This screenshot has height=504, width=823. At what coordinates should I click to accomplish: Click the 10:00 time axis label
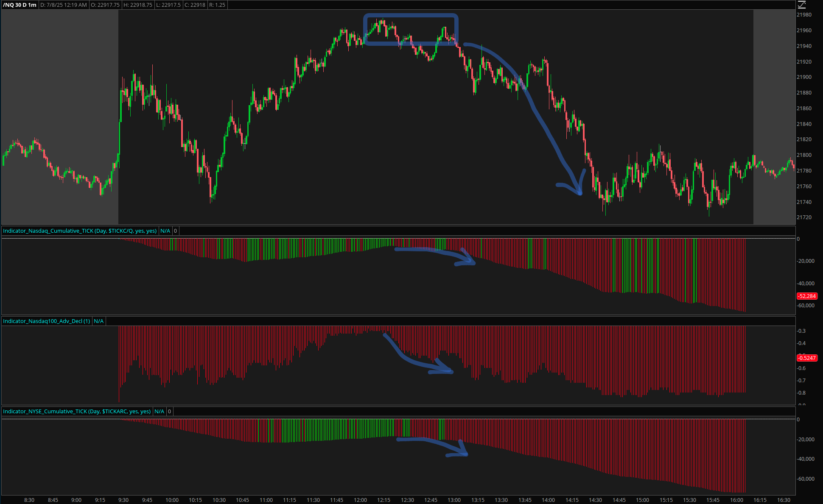coord(172,500)
